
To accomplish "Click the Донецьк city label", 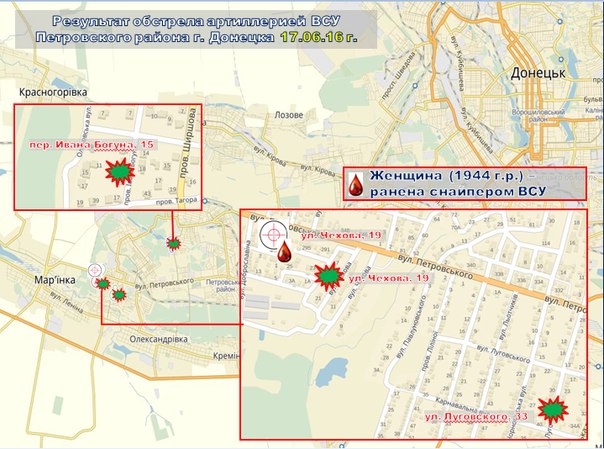I will (538, 73).
